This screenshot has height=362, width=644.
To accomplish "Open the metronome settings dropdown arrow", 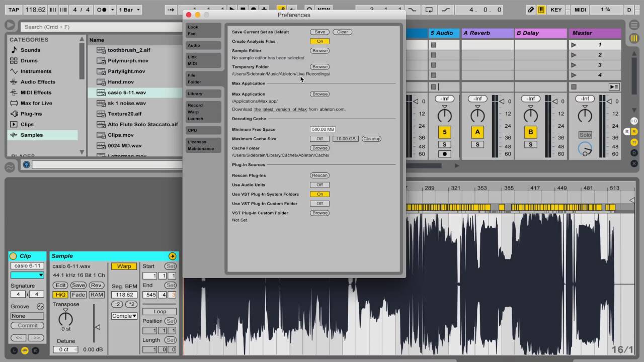I will (x=113, y=10).
